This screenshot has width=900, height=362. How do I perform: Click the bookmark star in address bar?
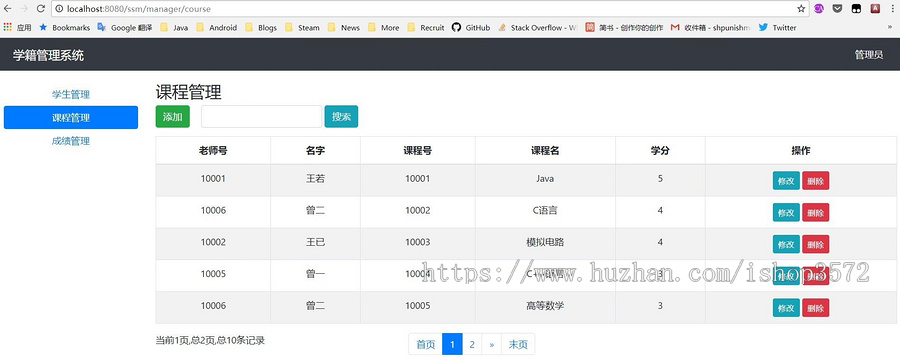(801, 9)
